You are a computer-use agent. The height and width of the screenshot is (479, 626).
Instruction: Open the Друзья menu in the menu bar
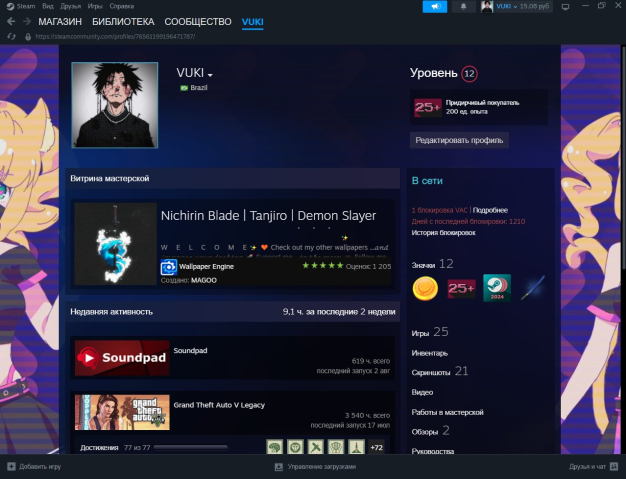point(70,6)
